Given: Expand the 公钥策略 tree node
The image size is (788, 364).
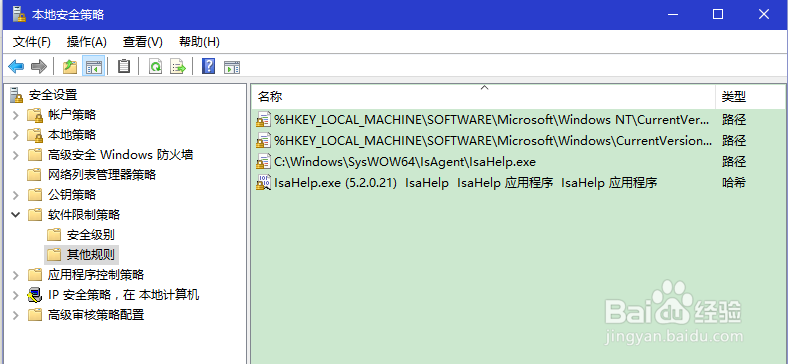Looking at the screenshot, I should (16, 196).
